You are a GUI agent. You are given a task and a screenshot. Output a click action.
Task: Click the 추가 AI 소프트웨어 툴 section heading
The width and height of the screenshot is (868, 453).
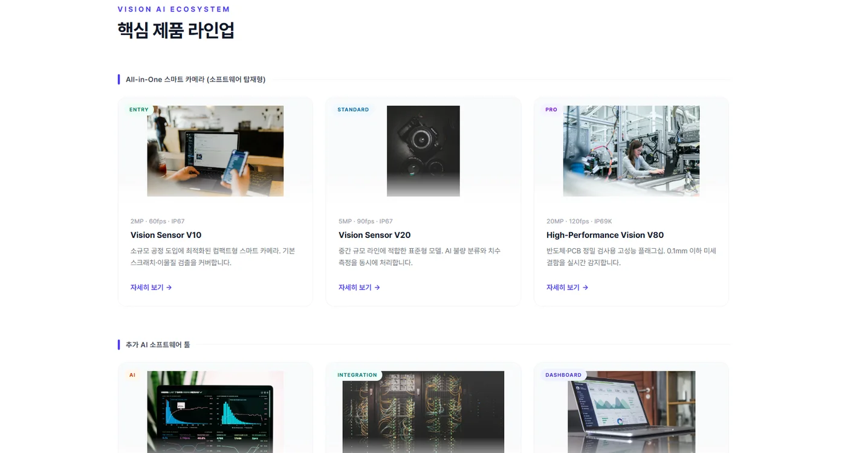(158, 344)
